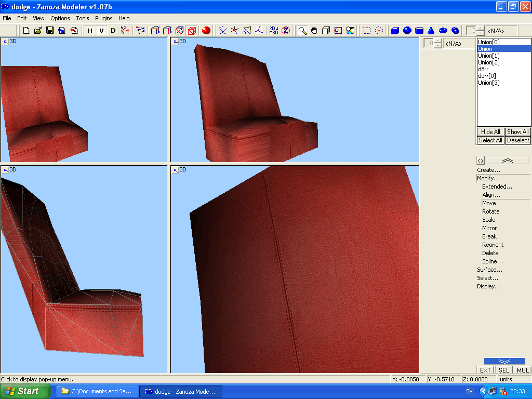
Task: Create a blue sphere primitive
Action: [x=407, y=31]
